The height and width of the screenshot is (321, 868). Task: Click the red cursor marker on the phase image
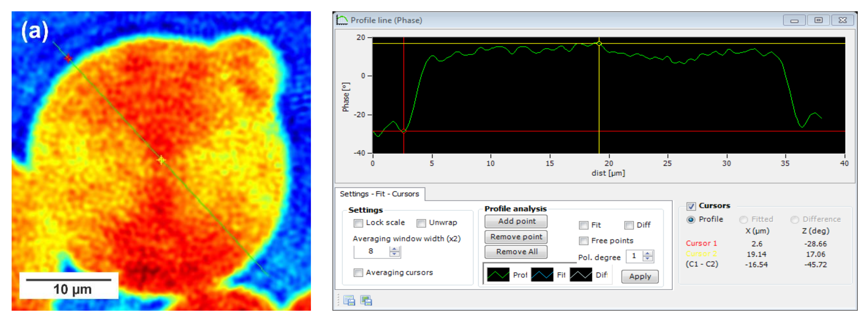point(68,59)
